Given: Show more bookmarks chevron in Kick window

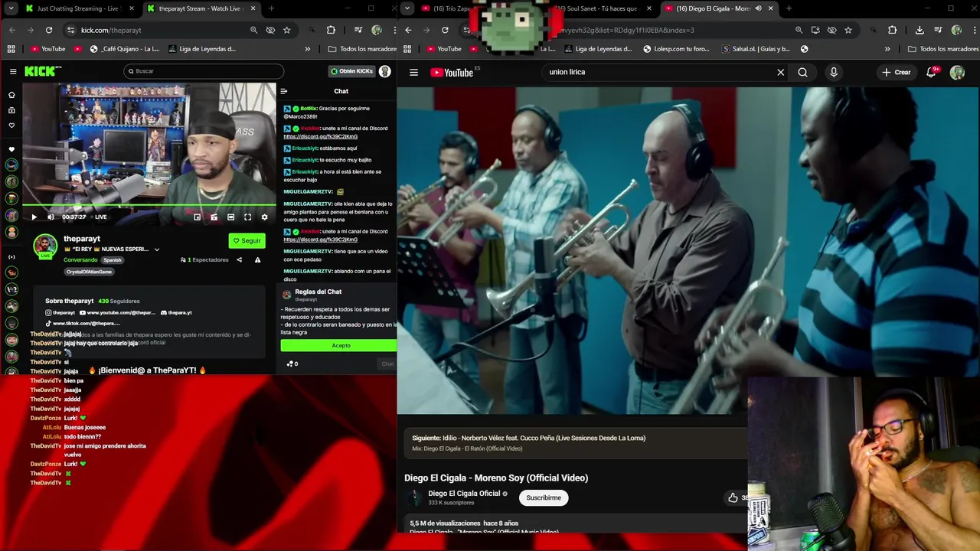Looking at the screenshot, I should pos(307,49).
